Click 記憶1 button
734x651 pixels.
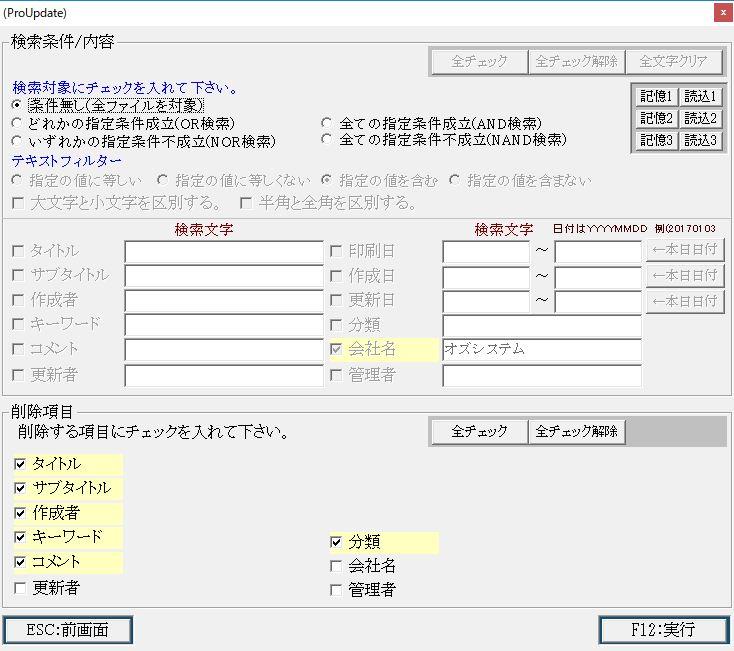656,96
